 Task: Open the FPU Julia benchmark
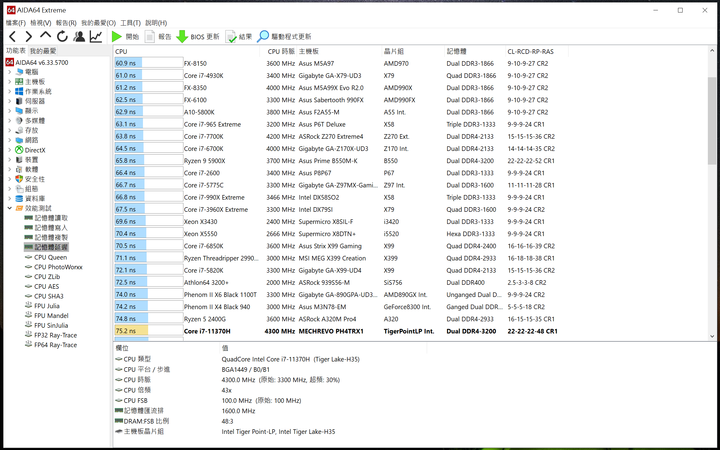point(42,306)
